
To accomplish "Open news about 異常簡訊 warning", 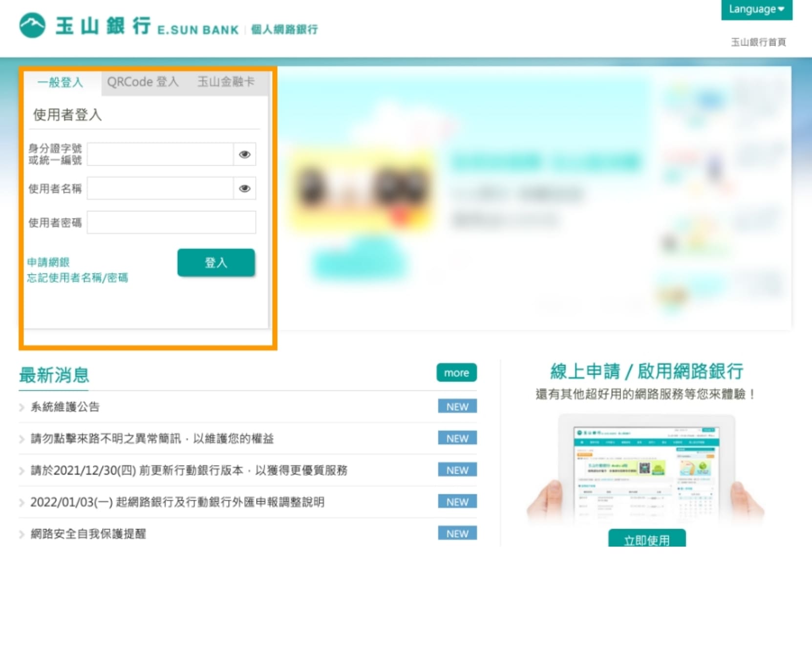I will [x=152, y=439].
